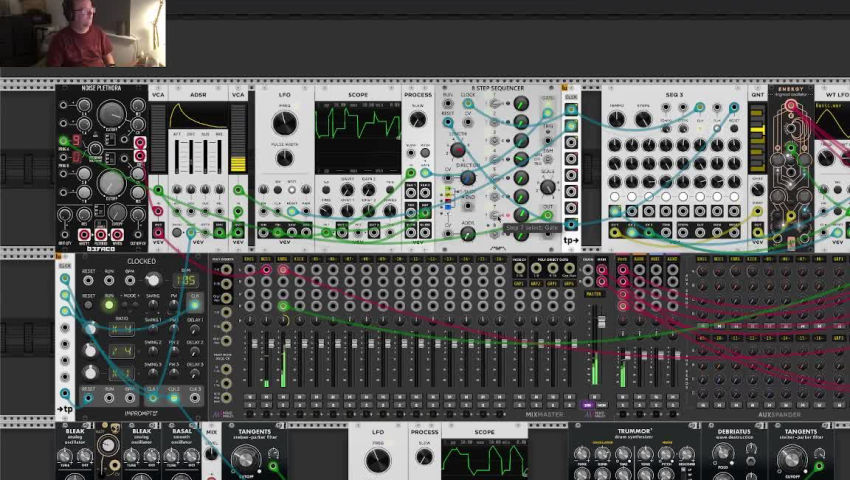This screenshot has height=480, width=850.
Task: Click the SEQ 3 TRIG output jack
Action: 666,232
